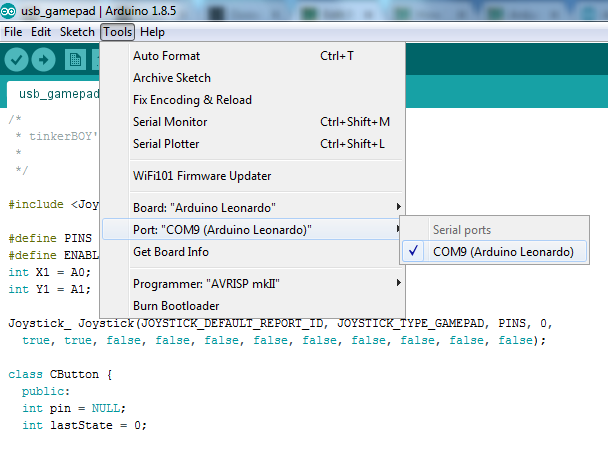The width and height of the screenshot is (608, 449).
Task: Switch to the usb_gamepad sketch tab
Action: coord(54,94)
